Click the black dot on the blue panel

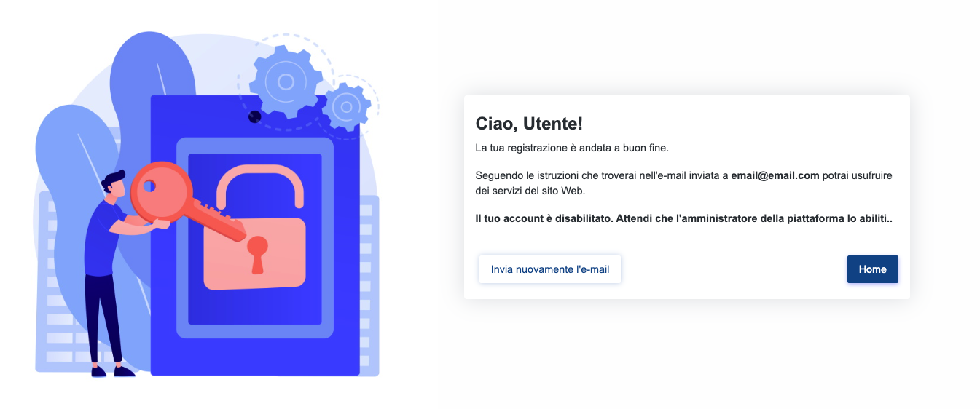pyautogui.click(x=254, y=116)
